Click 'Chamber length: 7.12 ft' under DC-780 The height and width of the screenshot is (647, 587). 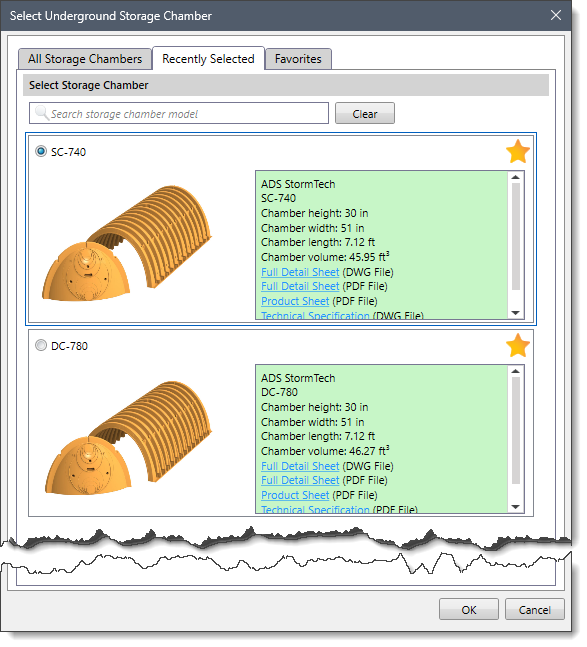pos(318,436)
